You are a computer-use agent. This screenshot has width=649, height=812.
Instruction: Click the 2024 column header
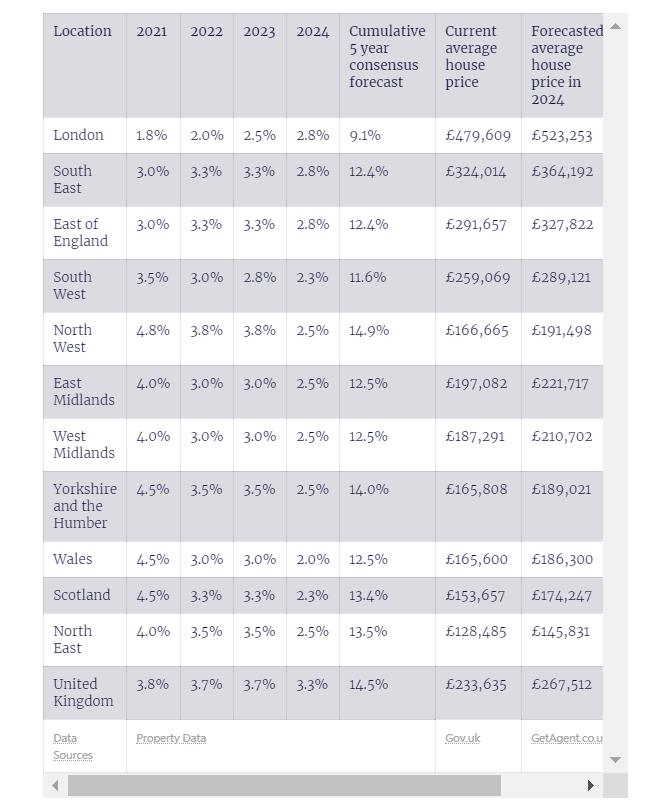click(x=312, y=31)
